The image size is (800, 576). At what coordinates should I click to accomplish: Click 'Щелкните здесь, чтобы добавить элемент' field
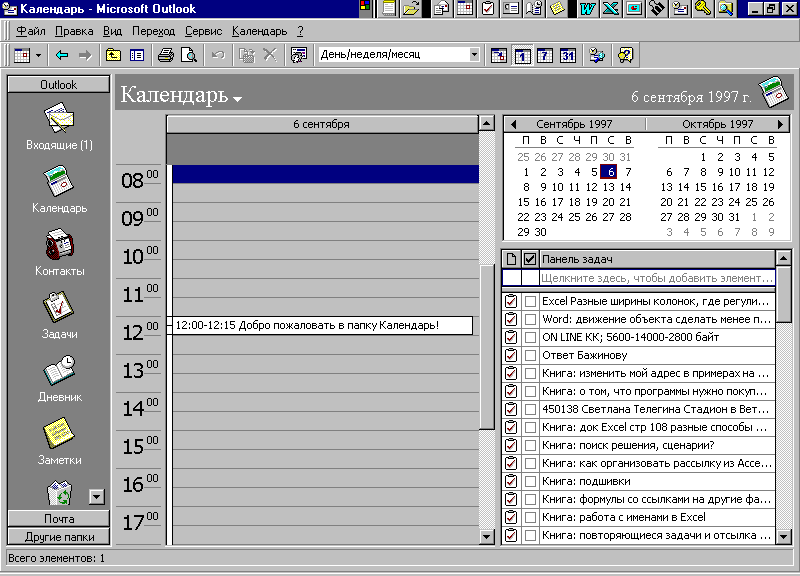pyautogui.click(x=657, y=278)
